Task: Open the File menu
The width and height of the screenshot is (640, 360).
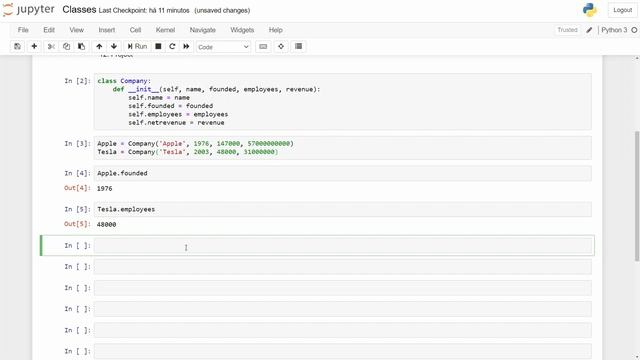Action: [23, 30]
